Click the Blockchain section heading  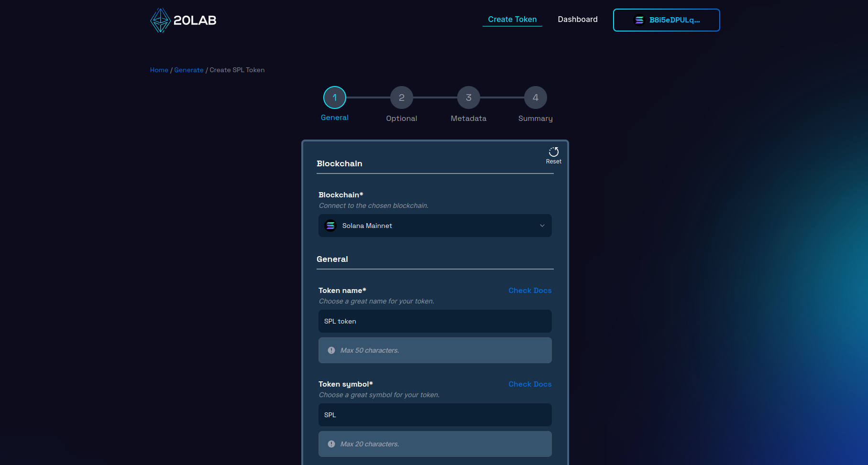(x=340, y=163)
